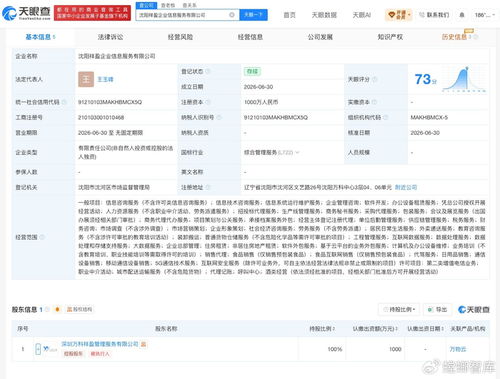Click the 100% shareholding cell

(x=335, y=349)
